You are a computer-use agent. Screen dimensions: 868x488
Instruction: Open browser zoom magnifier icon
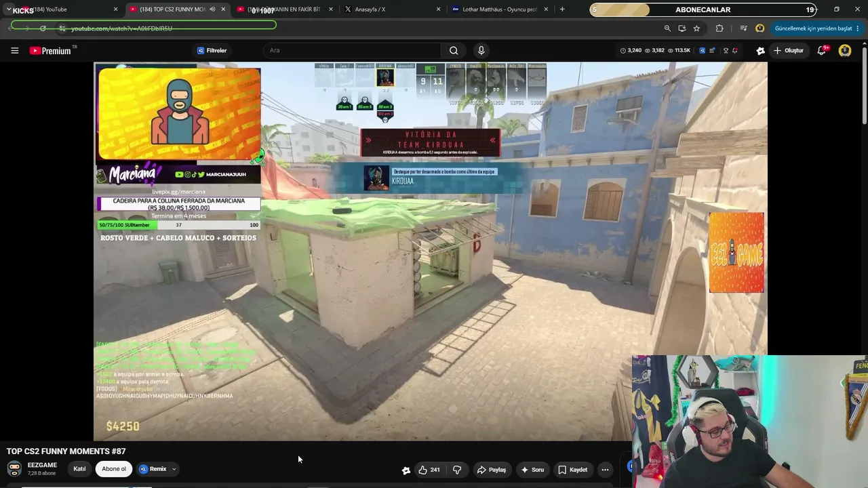coord(667,28)
